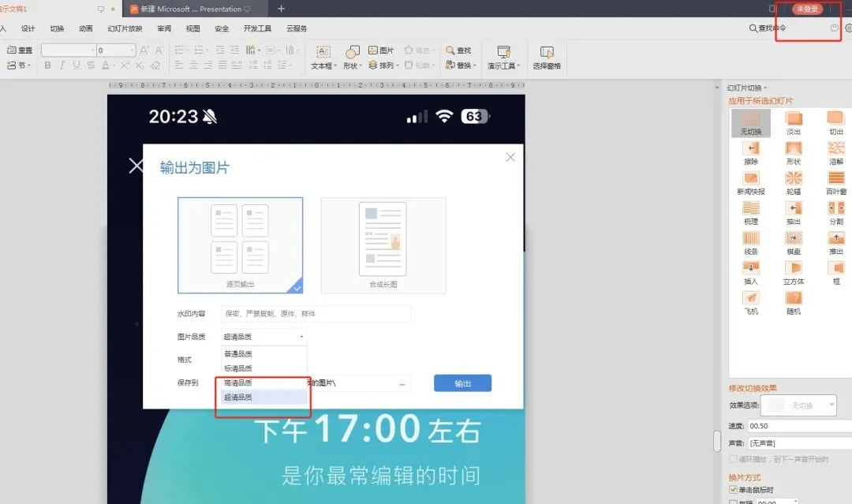Image resolution: width=852 pixels, height=504 pixels.
Task: Apply the 溶解 dissolve transition
Action: [835, 152]
